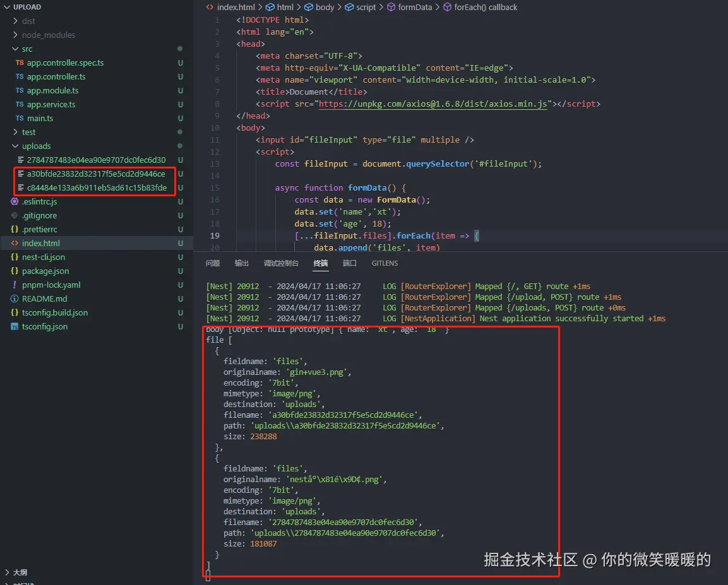Click TS icon of main.ts
This screenshot has width=728, height=585.
[x=20, y=118]
